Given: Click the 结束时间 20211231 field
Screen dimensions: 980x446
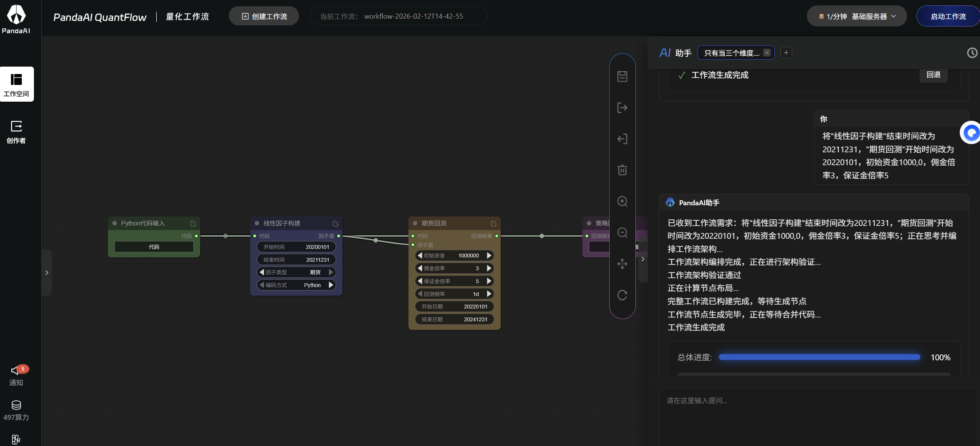Looking at the screenshot, I should (296, 260).
